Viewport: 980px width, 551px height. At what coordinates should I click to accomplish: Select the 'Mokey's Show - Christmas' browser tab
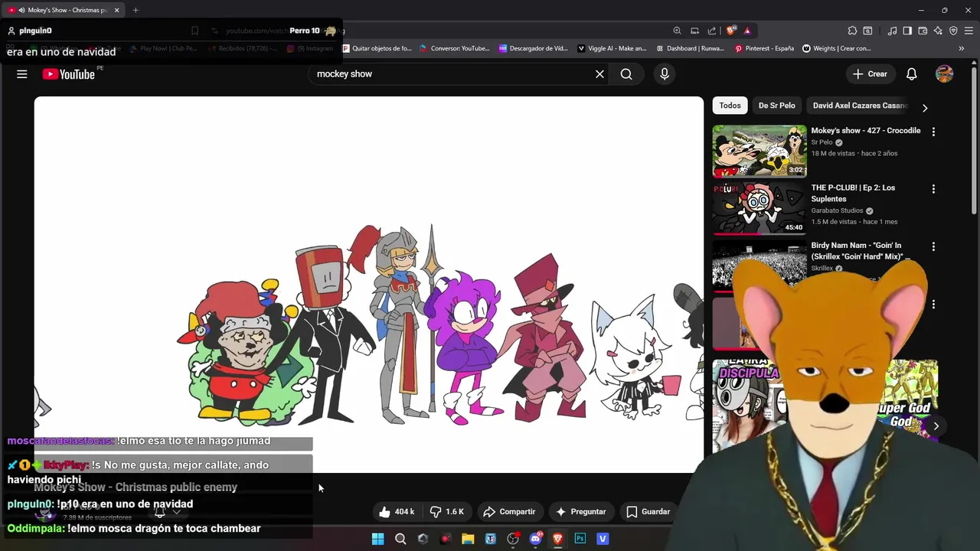tap(64, 10)
